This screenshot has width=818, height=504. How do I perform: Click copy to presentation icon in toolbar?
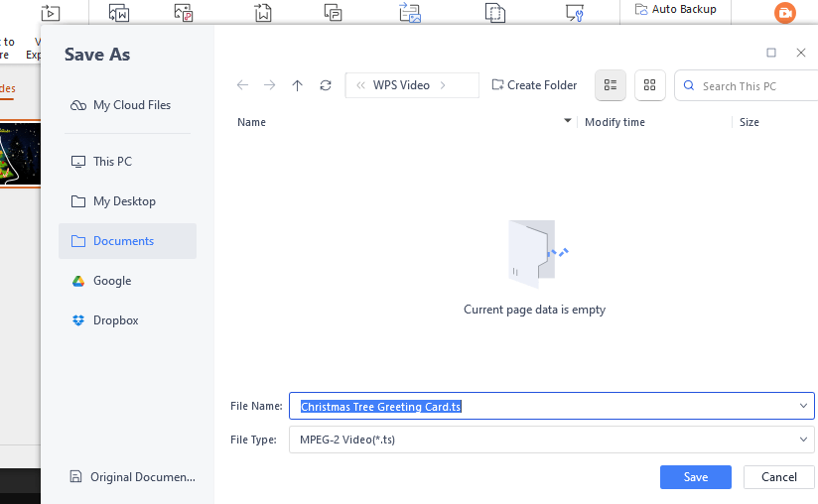[x=333, y=13]
